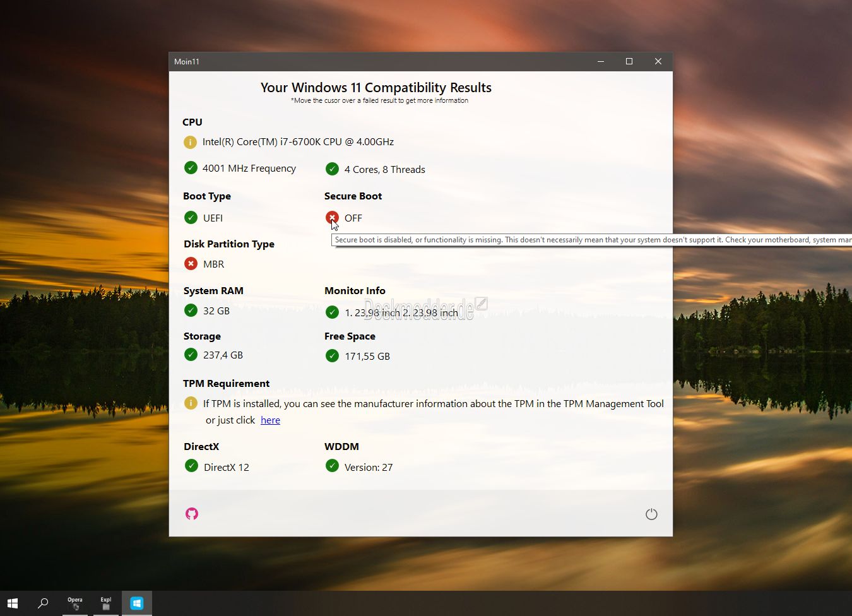The height and width of the screenshot is (616, 852).
Task: Click the UEFI boot type check icon
Action: click(x=191, y=217)
